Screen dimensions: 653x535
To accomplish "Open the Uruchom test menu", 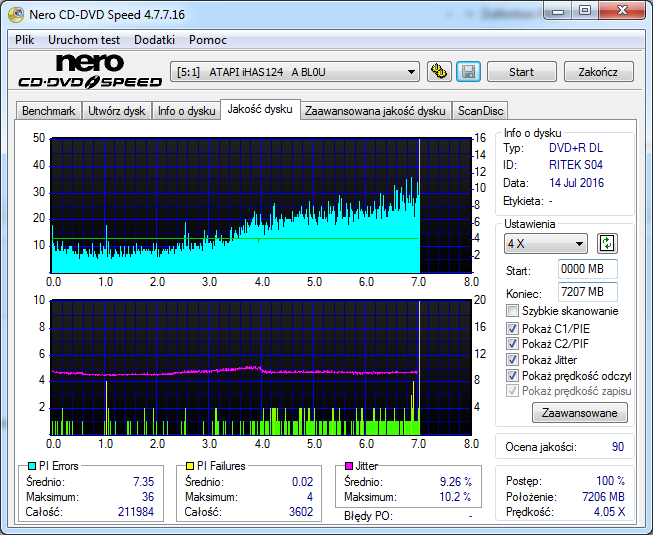I will pyautogui.click(x=84, y=40).
